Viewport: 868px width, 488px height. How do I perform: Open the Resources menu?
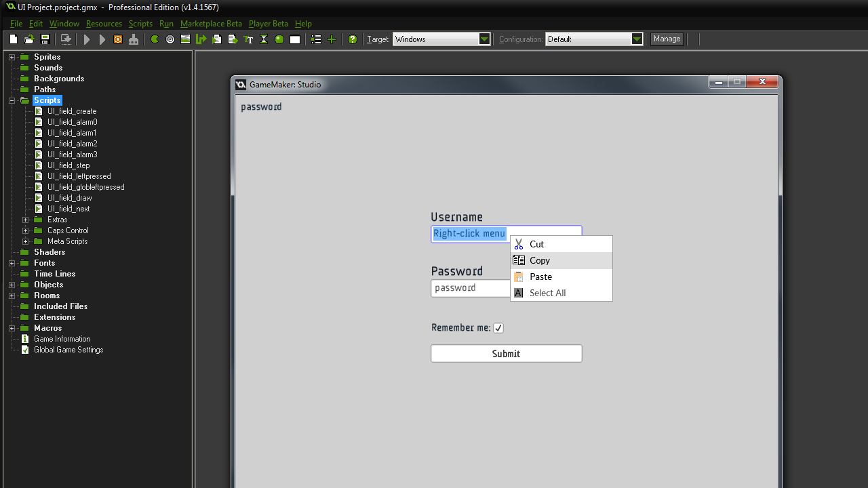point(104,24)
